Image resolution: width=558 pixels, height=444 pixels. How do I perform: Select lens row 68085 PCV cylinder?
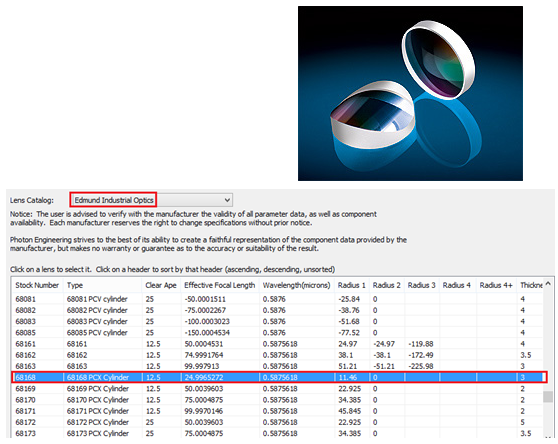click(x=277, y=332)
